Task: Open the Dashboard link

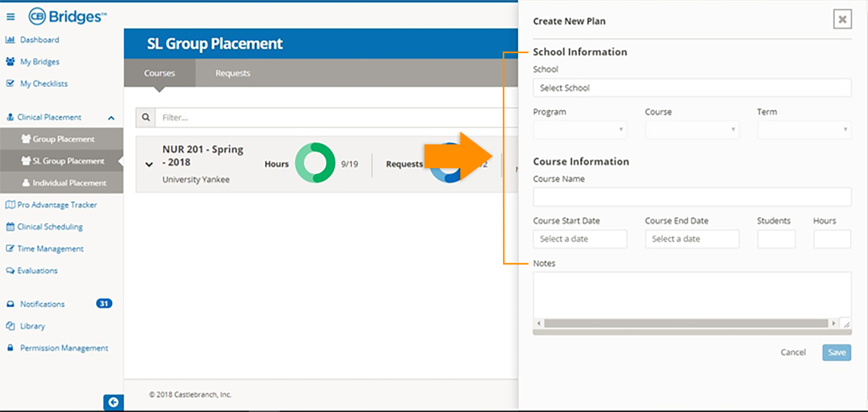Action: click(x=40, y=40)
